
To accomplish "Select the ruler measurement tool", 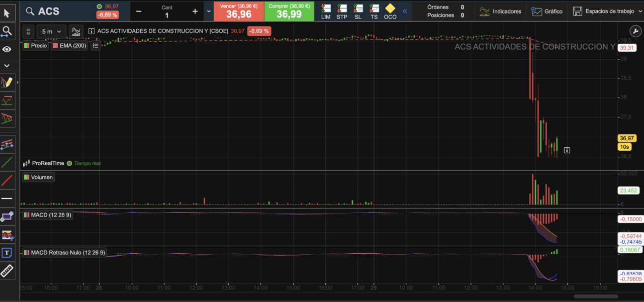I will [x=7, y=271].
